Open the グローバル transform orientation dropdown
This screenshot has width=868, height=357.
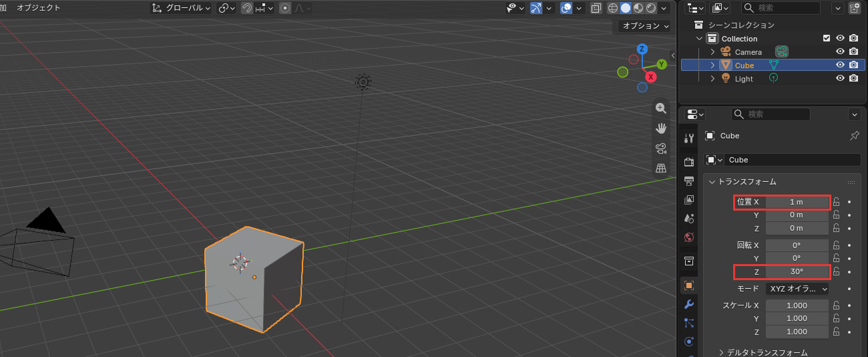(181, 8)
